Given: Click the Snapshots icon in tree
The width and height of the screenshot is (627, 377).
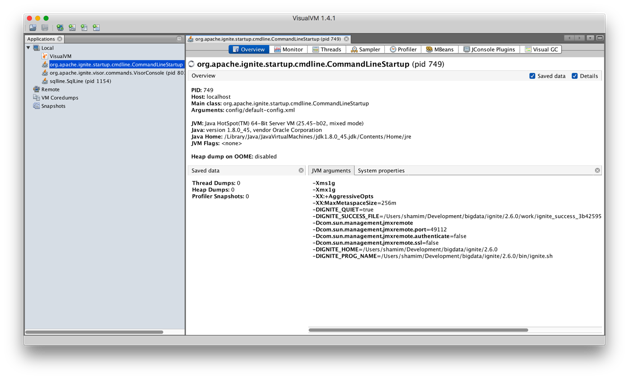Looking at the screenshot, I should [36, 106].
